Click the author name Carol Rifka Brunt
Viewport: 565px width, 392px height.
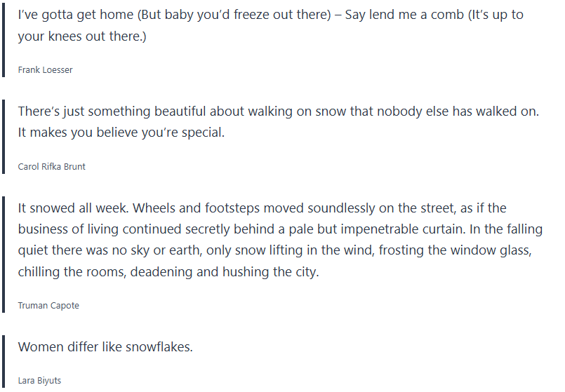tap(52, 167)
